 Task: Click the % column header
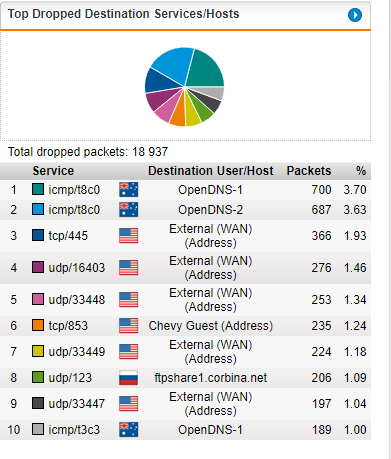tap(361, 171)
